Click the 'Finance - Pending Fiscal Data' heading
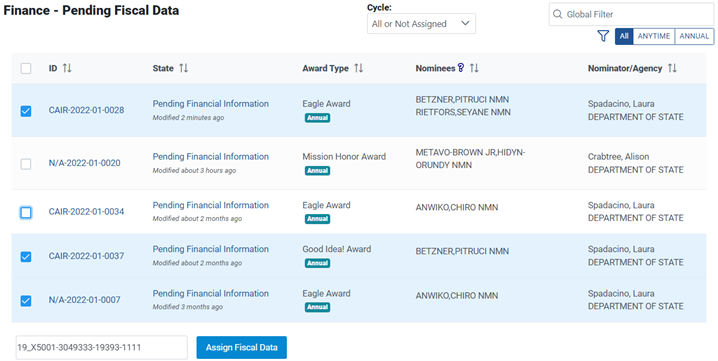 click(x=91, y=11)
